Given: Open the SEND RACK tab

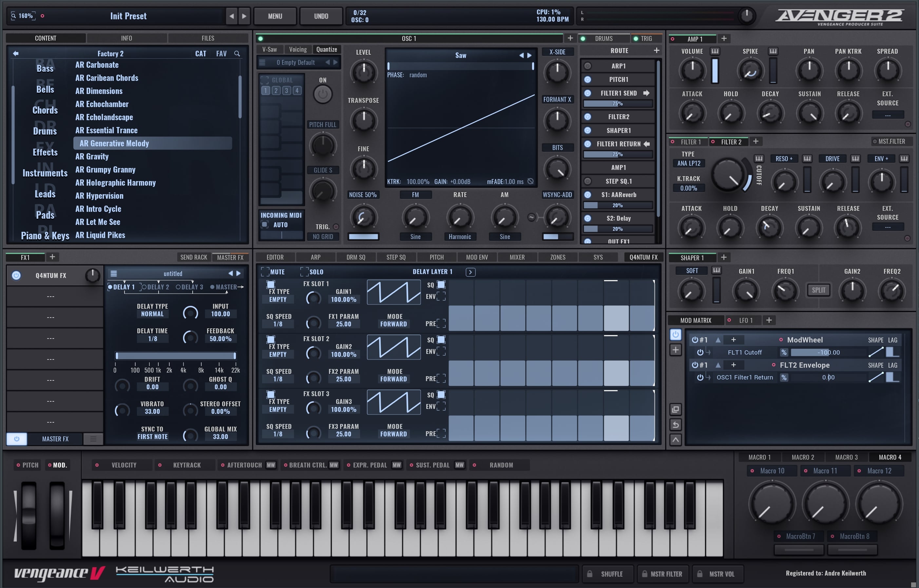Looking at the screenshot, I should point(193,257).
